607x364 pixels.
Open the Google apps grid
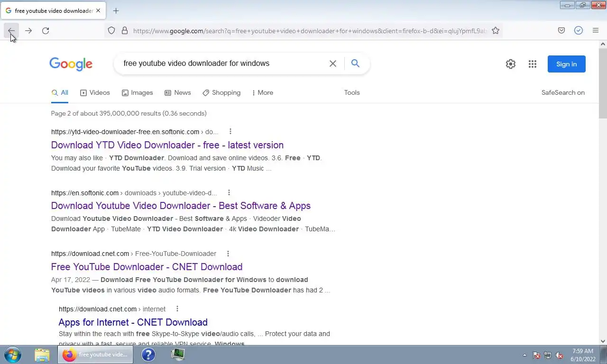(x=533, y=64)
